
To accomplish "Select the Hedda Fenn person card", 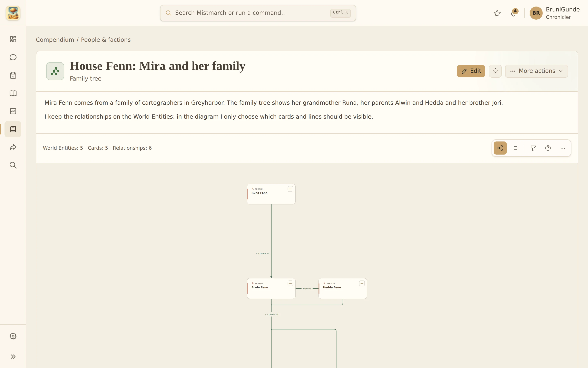I will [x=343, y=288].
